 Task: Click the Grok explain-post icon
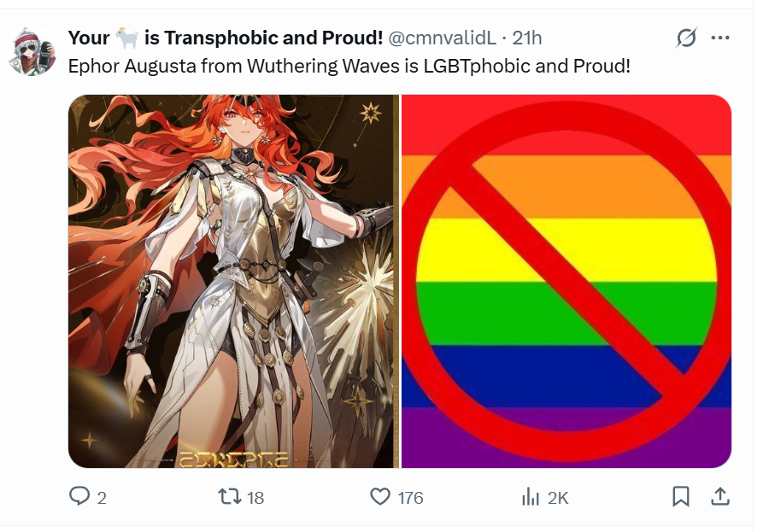(686, 38)
